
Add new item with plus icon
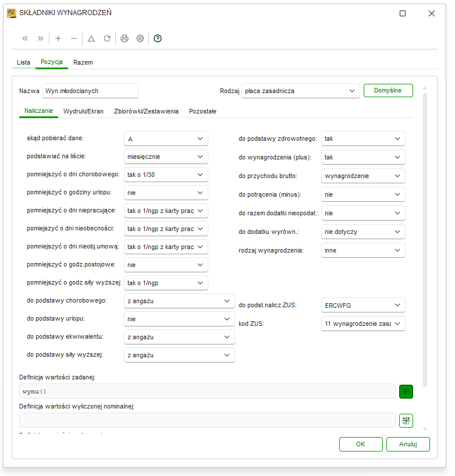58,38
